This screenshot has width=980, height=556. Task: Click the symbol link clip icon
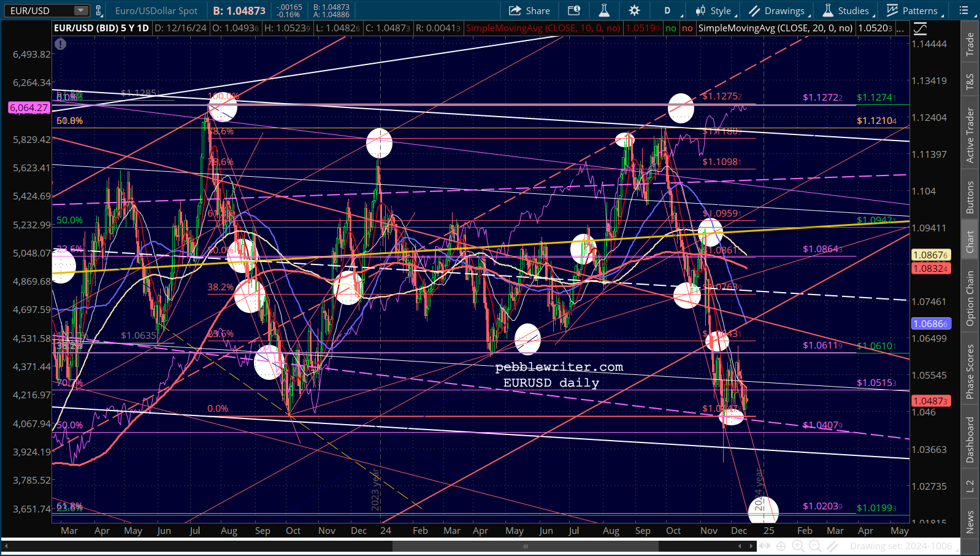tap(99, 10)
